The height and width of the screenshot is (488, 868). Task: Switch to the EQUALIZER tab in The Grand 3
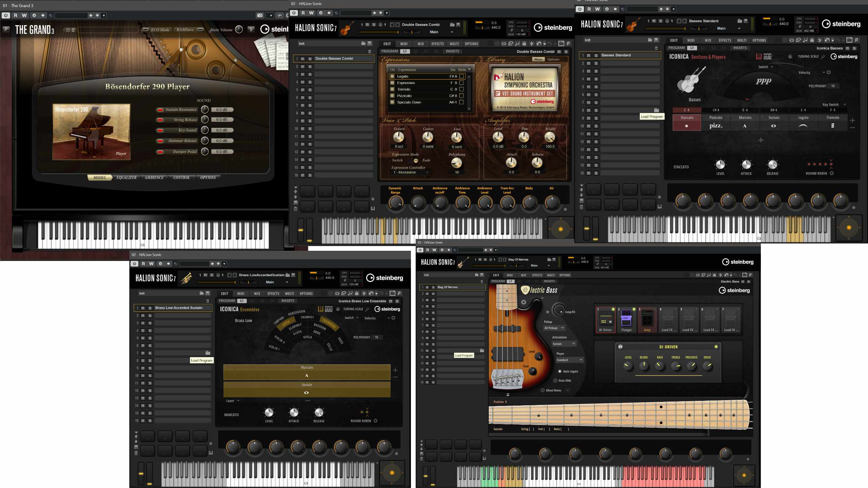[x=126, y=178]
